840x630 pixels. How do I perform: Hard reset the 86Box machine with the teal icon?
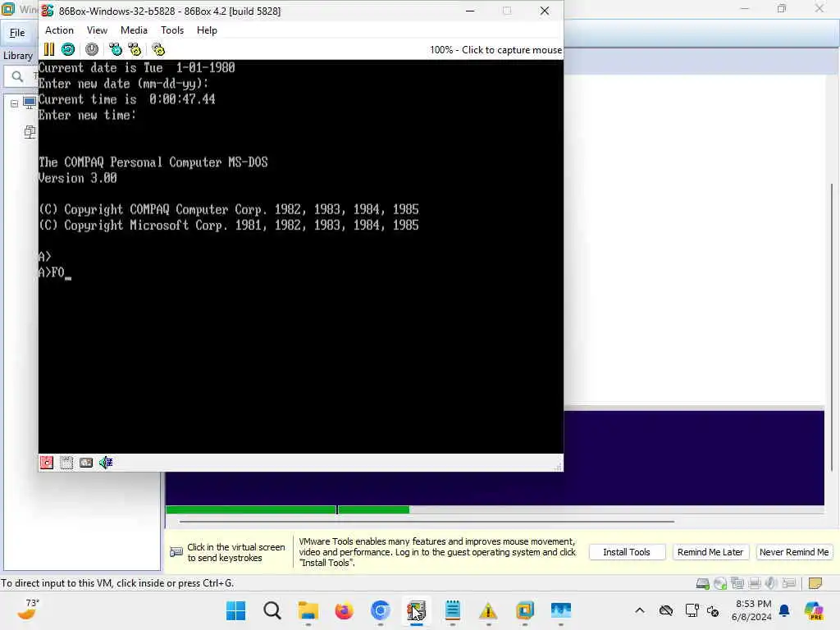[x=68, y=49]
